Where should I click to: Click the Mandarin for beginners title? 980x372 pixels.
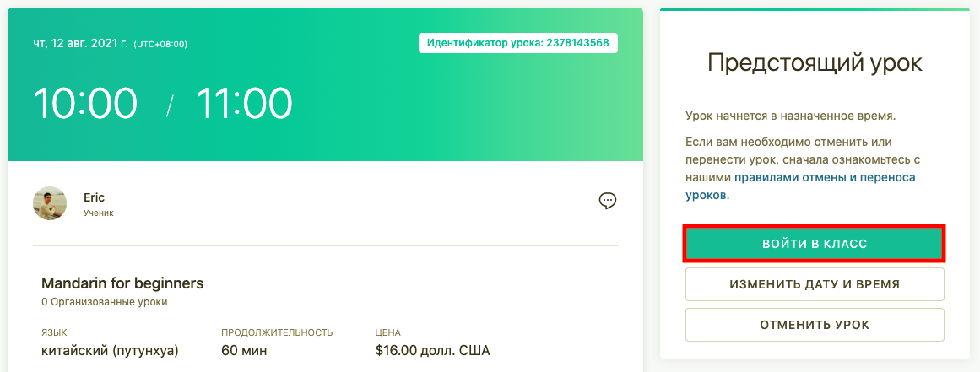coord(122,283)
